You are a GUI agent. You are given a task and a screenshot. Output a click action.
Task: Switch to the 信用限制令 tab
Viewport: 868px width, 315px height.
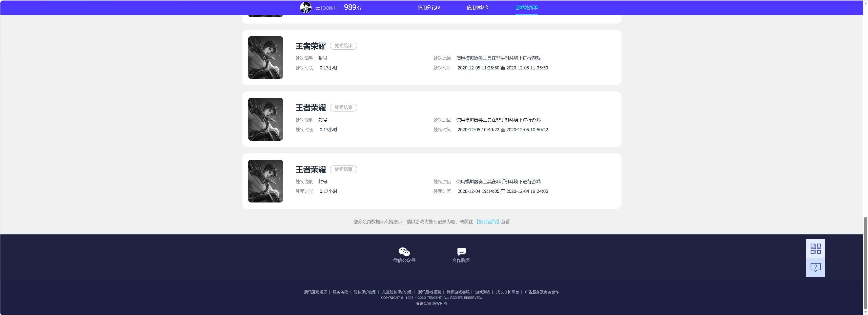478,7
